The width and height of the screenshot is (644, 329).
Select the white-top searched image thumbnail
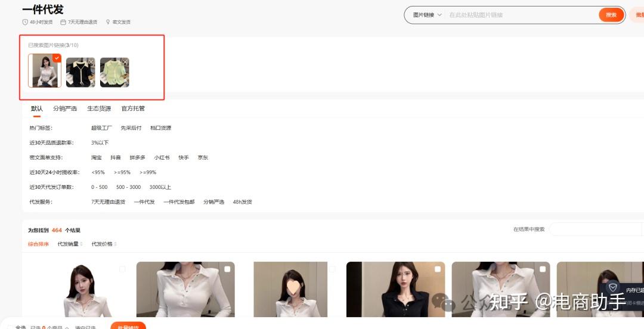pos(44,71)
